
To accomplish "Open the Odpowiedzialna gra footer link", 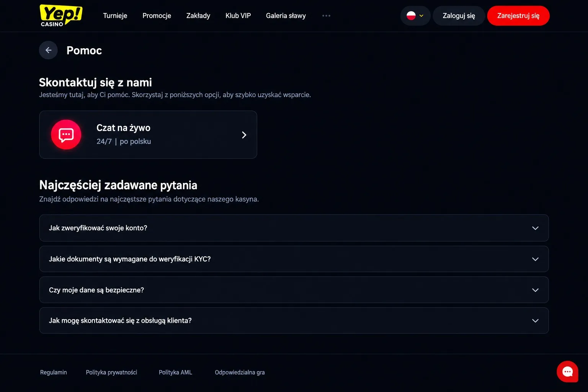I will [x=240, y=372].
